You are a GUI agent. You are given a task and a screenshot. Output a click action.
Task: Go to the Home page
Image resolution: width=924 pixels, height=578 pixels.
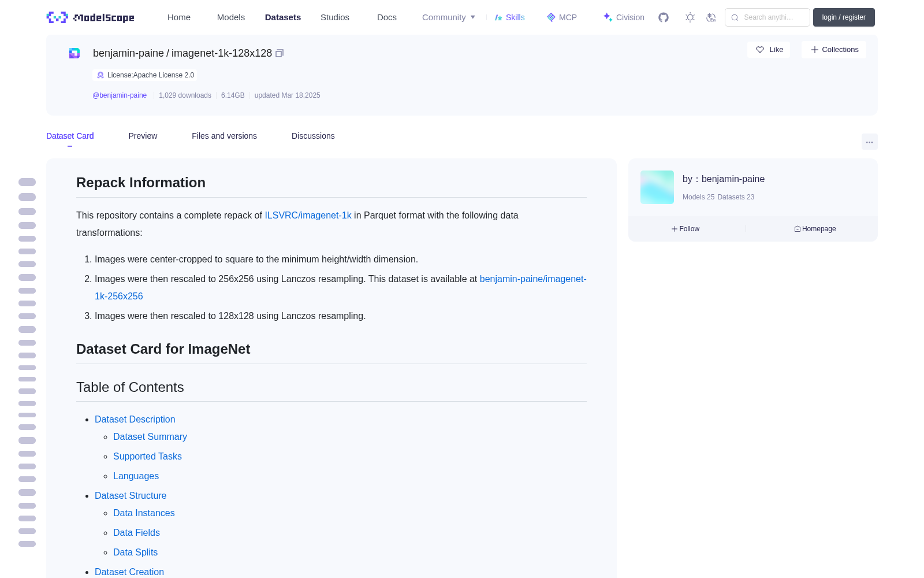click(x=179, y=17)
